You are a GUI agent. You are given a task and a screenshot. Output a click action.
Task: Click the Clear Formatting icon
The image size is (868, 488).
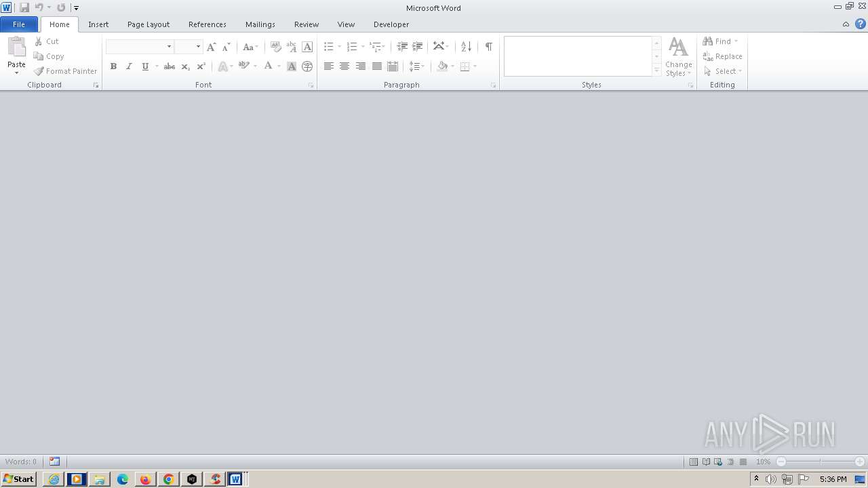click(x=275, y=47)
